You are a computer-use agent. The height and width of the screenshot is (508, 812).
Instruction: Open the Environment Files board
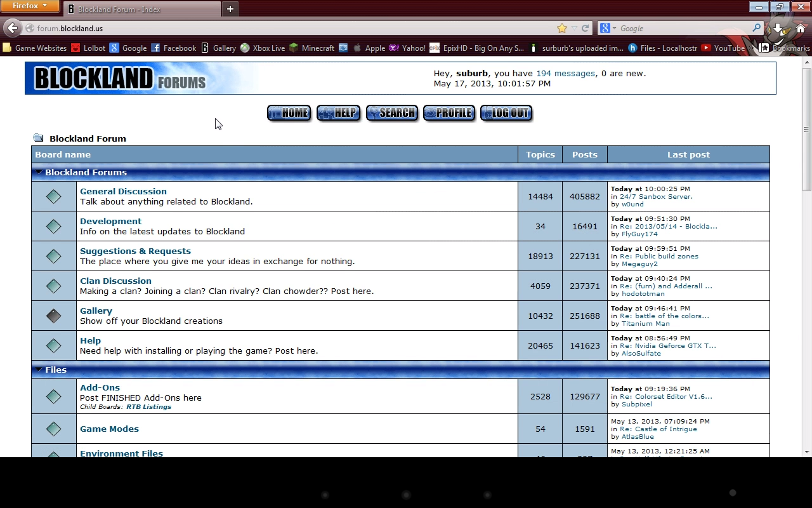[x=121, y=453]
